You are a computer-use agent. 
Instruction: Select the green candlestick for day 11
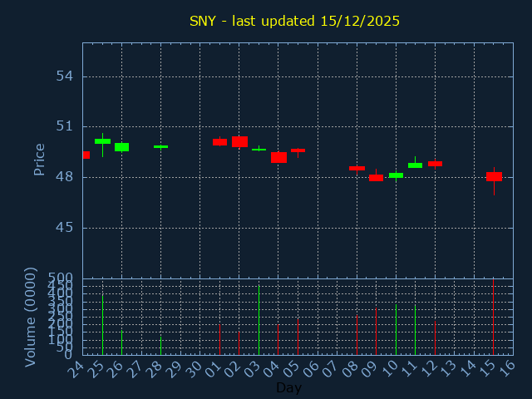(x=416, y=165)
